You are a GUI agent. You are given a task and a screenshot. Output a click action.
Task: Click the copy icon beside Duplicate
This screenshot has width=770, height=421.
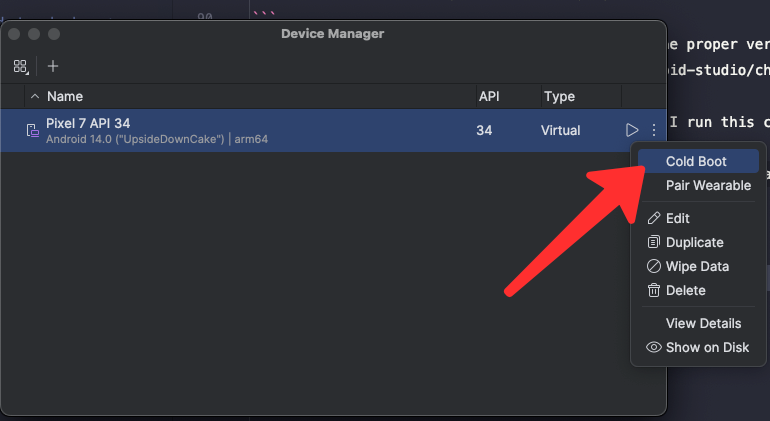654,242
